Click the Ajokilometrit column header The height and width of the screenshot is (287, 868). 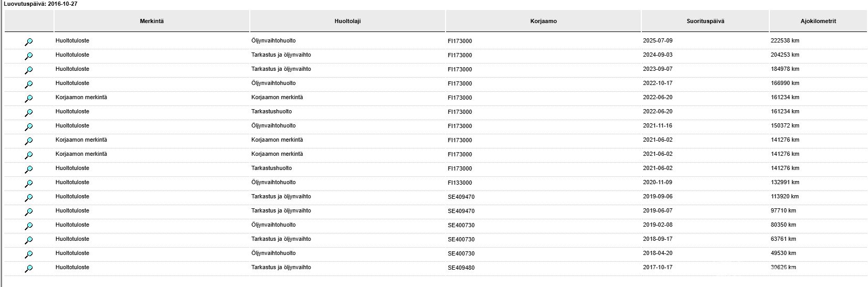(818, 21)
